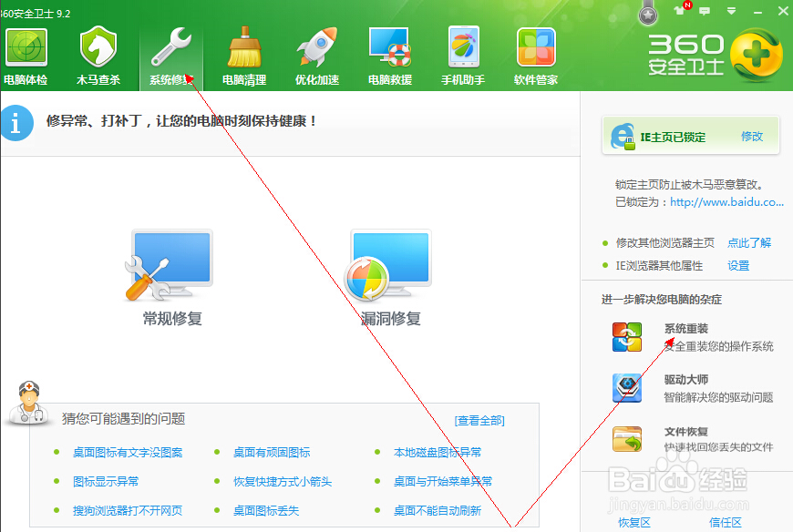
Task: Open 图标显示异常 fix link
Action: 106,481
